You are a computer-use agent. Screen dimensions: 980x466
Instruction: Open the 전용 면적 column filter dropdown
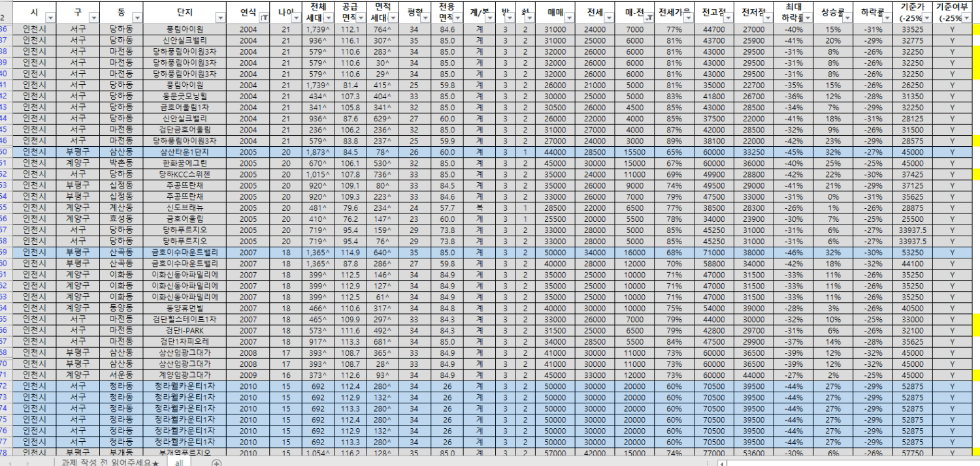pyautogui.click(x=458, y=18)
